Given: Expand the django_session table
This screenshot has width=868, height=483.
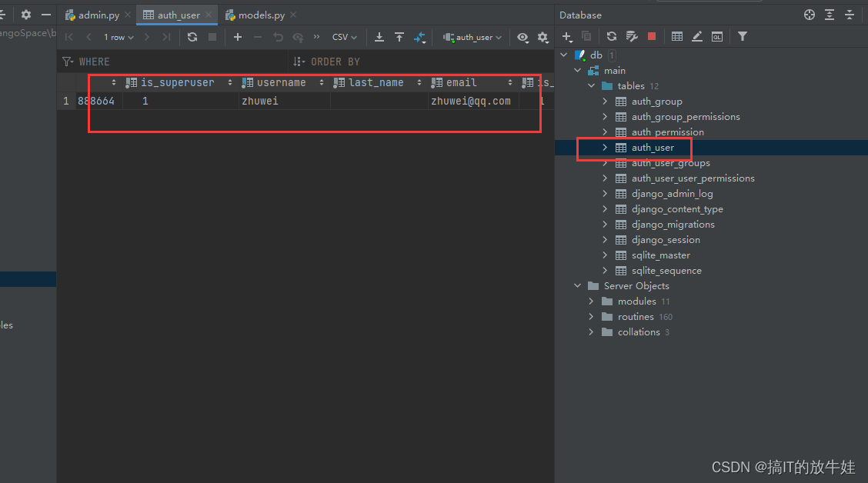Looking at the screenshot, I should [x=605, y=239].
